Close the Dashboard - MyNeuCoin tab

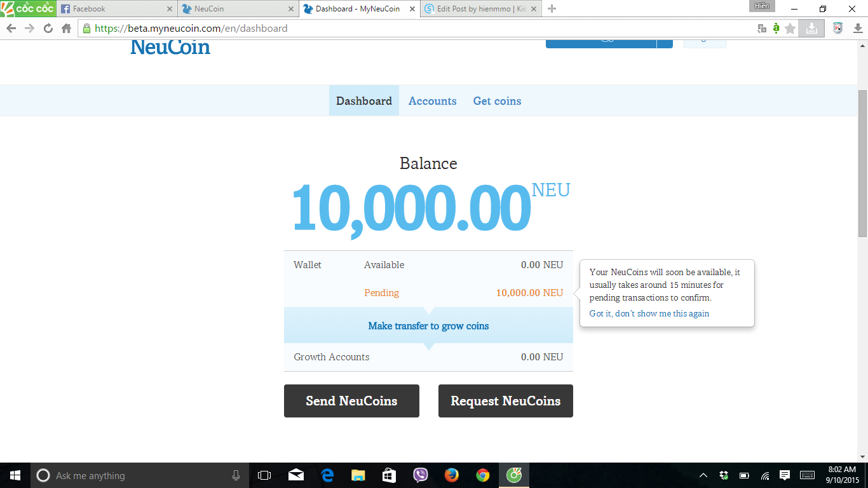(412, 9)
